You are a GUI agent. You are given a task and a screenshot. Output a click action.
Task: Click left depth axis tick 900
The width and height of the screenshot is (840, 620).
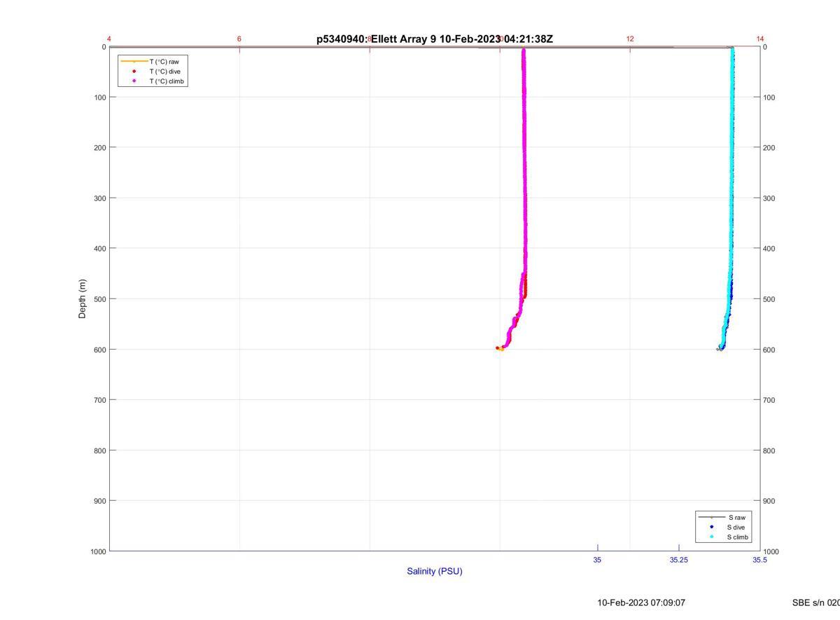[x=99, y=501]
